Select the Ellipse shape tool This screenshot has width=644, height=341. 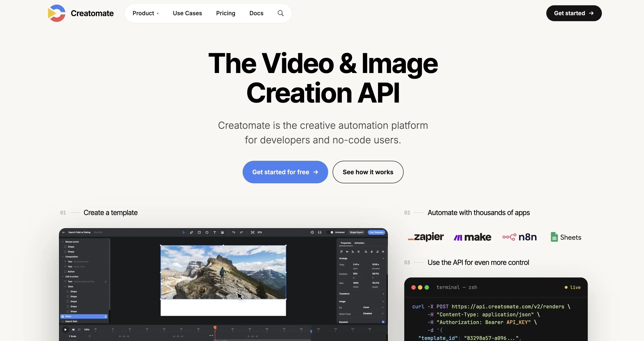[207, 232]
